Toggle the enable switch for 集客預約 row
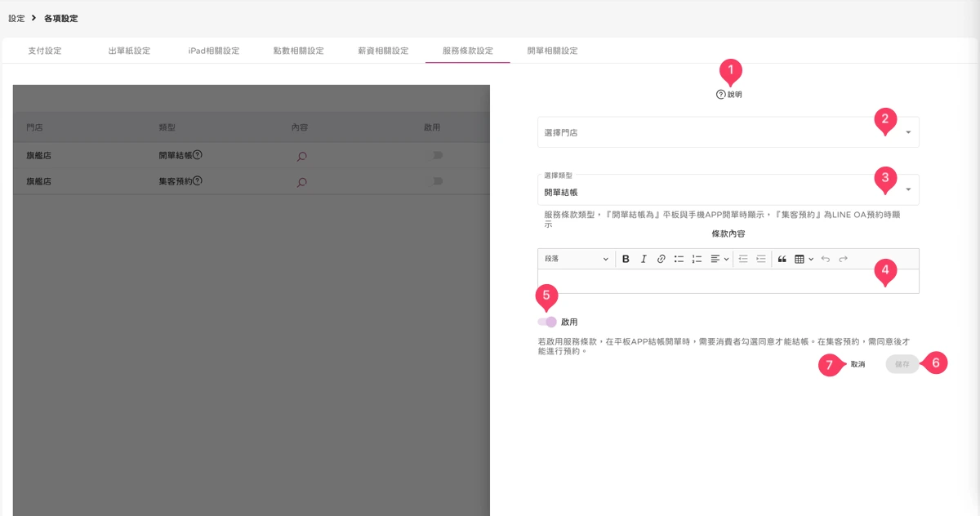Image resolution: width=980 pixels, height=516 pixels. (x=438, y=181)
